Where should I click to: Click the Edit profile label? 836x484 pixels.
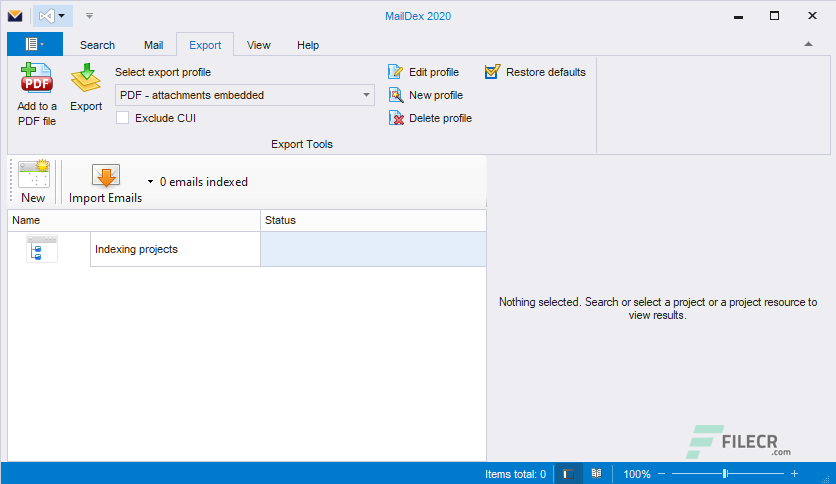pos(434,72)
